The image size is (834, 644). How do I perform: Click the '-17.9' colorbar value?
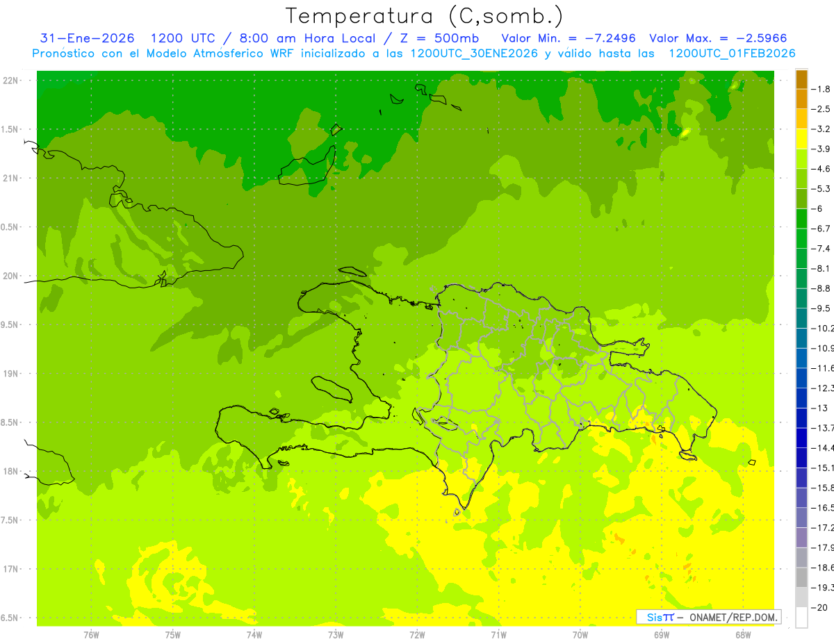tap(824, 547)
